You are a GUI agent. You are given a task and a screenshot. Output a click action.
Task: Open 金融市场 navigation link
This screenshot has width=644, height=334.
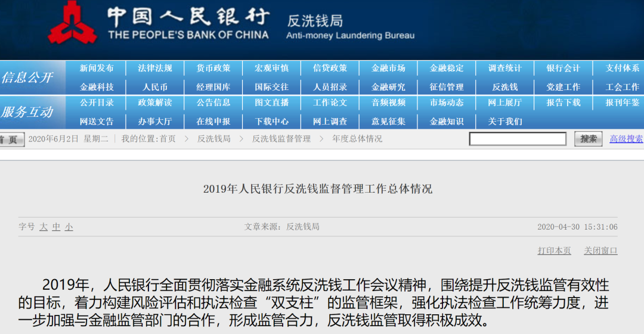[x=388, y=68]
